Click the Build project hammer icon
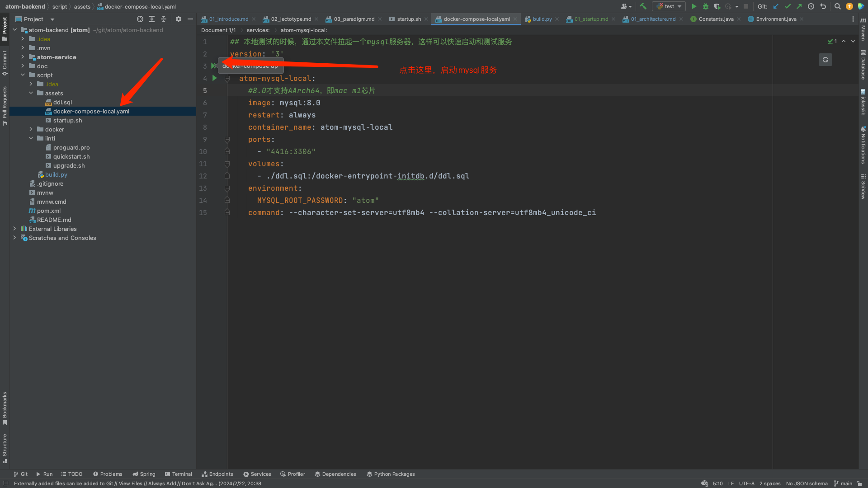The width and height of the screenshot is (868, 488). [643, 6]
